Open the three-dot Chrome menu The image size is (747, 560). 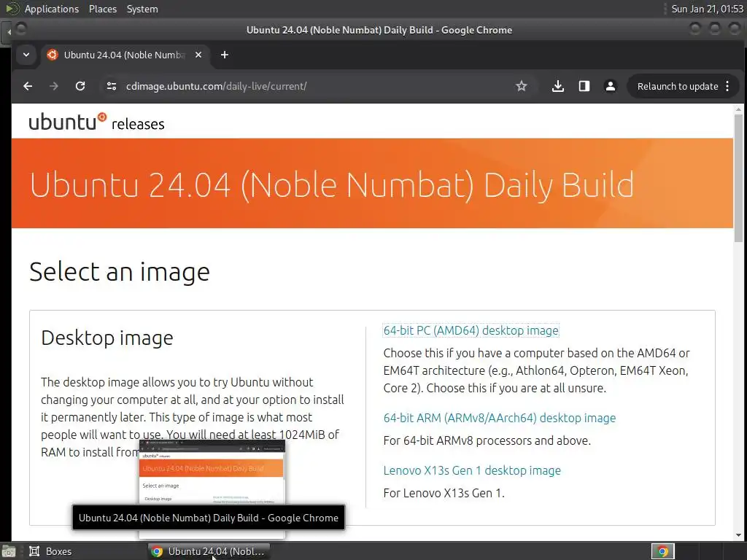pyautogui.click(x=727, y=86)
